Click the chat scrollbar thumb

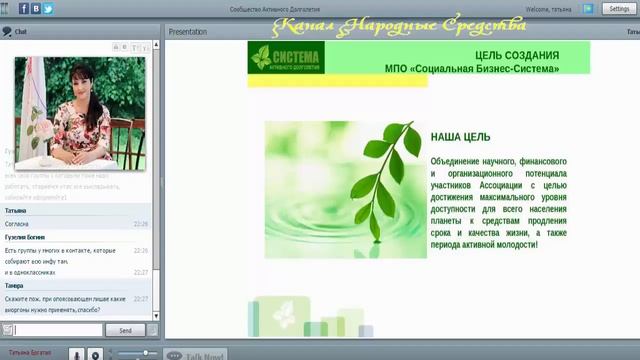coord(156,159)
